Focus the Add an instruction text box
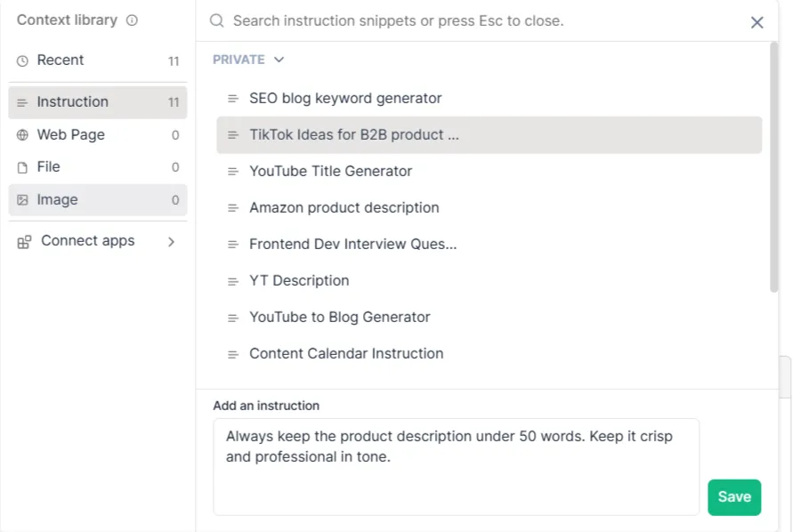 coord(456,466)
